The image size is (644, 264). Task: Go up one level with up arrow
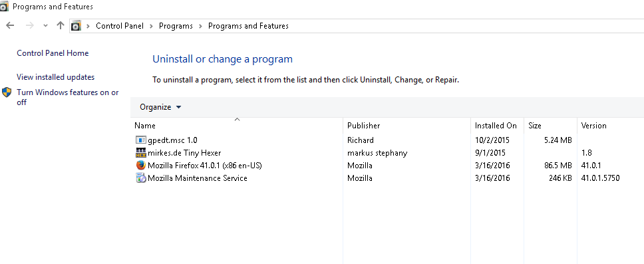(61, 25)
